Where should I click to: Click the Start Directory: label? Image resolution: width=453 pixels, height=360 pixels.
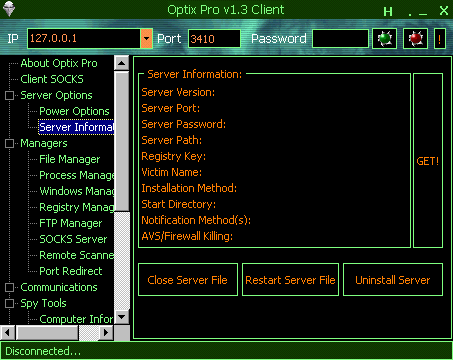point(179,204)
